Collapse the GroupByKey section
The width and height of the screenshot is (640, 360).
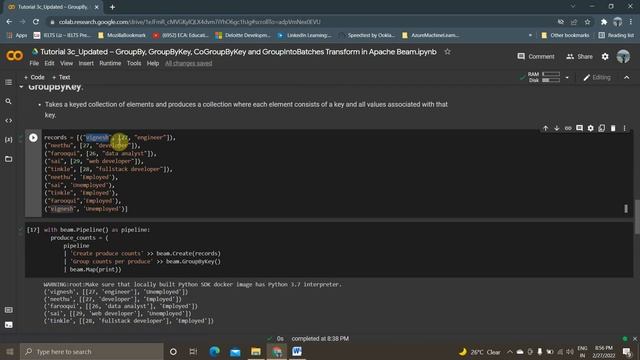point(21,87)
